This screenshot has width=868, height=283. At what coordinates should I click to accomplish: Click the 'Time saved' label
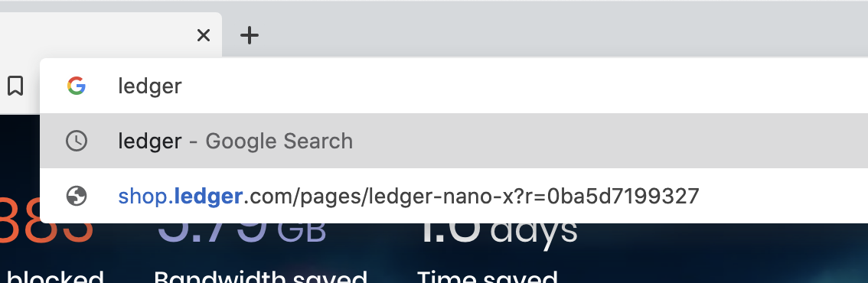487,276
